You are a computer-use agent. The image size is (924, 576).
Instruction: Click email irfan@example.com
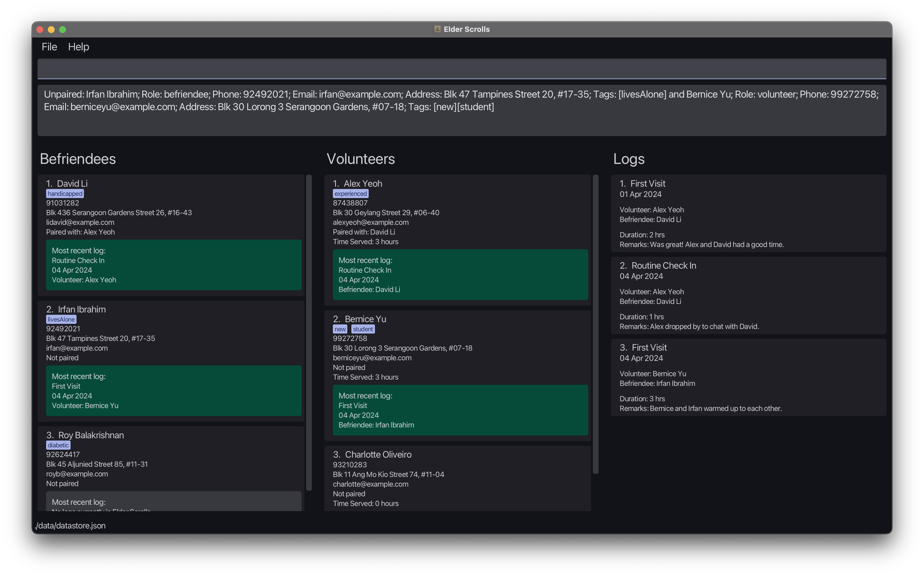tap(77, 348)
